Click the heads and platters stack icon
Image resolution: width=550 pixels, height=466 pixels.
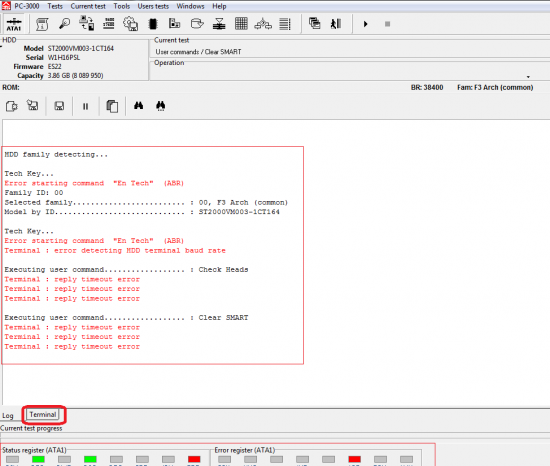(219, 24)
